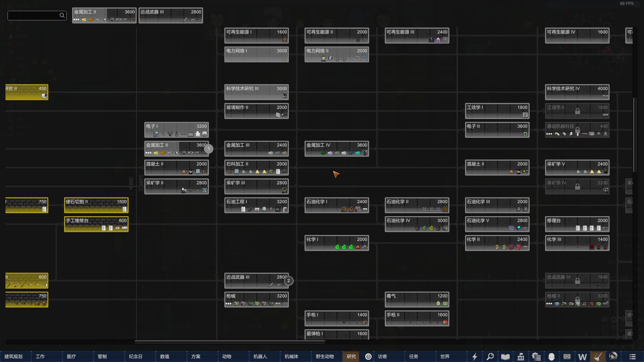The width and height of the screenshot is (644, 362).
Task: Open the gear with list icon
Action: 536,357
